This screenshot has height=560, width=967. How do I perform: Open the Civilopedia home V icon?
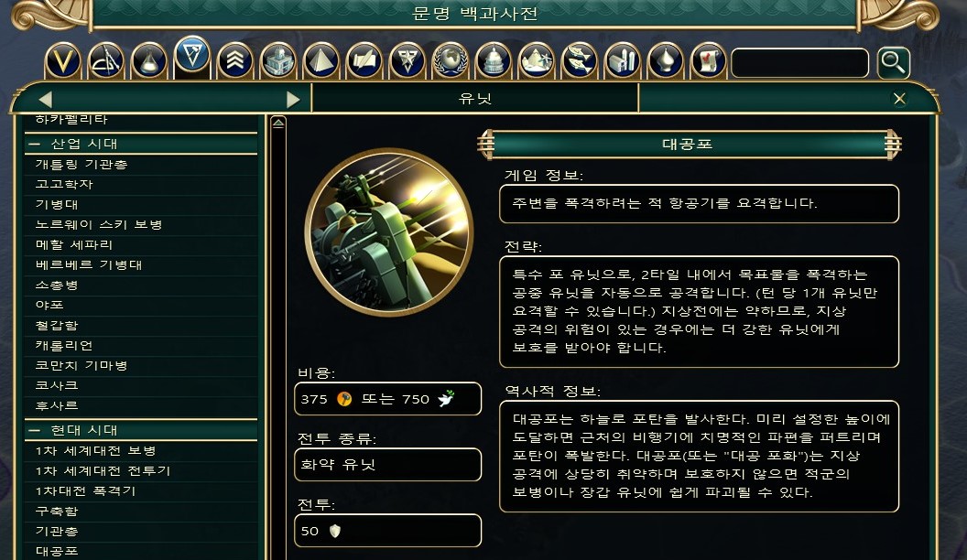tap(63, 61)
